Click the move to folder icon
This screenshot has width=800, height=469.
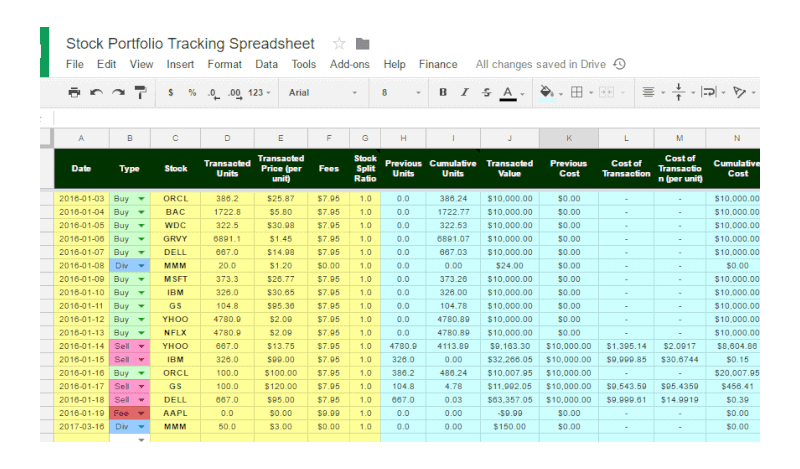coord(362,44)
